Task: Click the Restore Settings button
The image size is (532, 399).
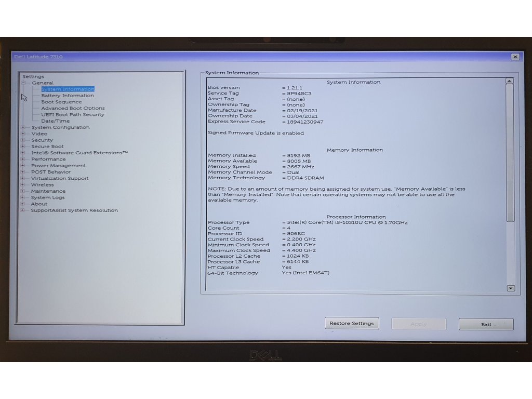Action: 352,323
